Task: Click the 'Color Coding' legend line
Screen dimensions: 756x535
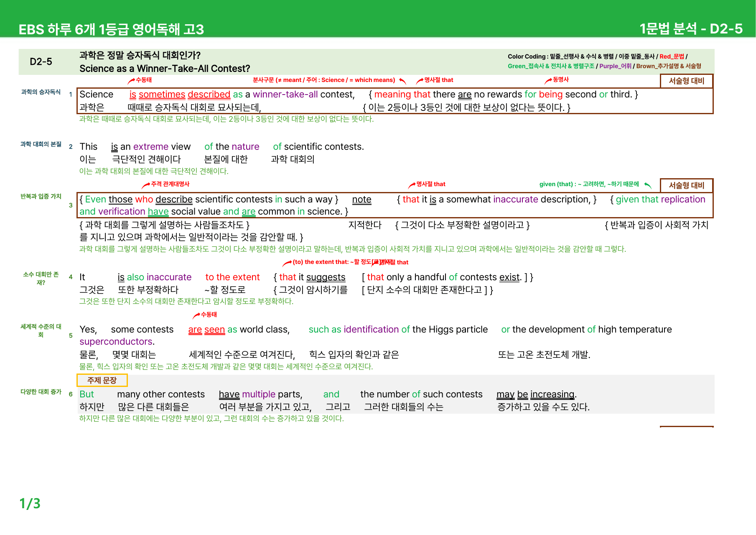Action: (x=598, y=56)
